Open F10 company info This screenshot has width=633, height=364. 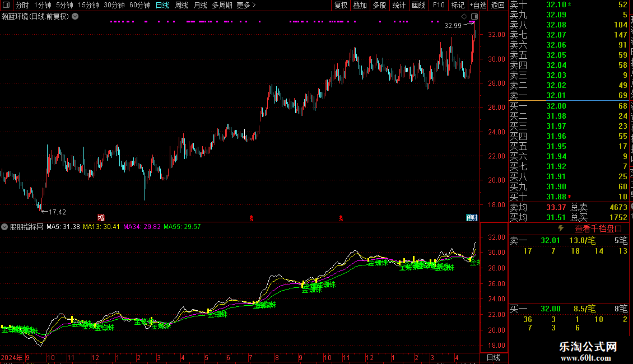(x=439, y=5)
